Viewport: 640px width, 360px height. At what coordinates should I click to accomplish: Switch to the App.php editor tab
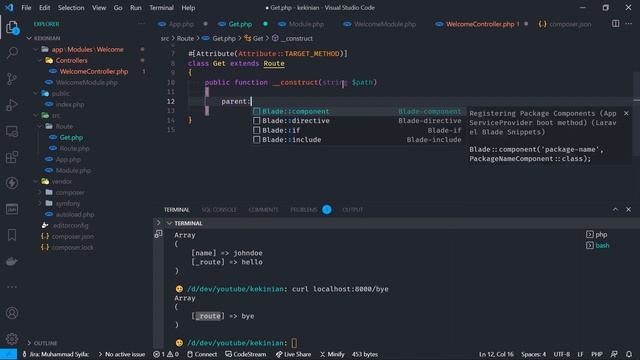tap(182, 24)
